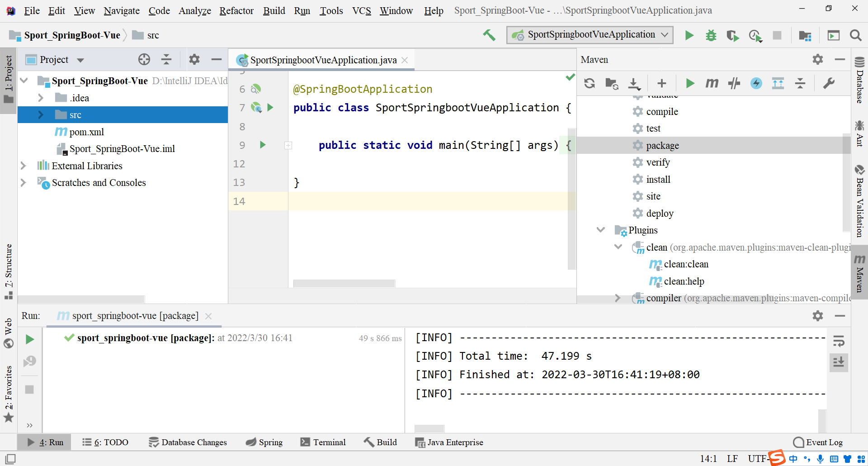Reimport all Maven projects icon
868x466 pixels.
(590, 83)
